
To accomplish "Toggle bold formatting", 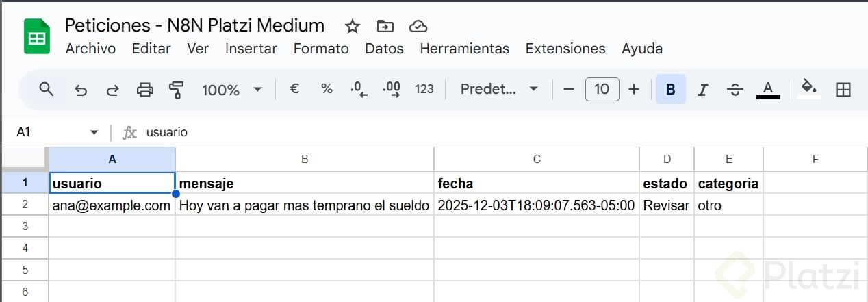I will coord(671,89).
